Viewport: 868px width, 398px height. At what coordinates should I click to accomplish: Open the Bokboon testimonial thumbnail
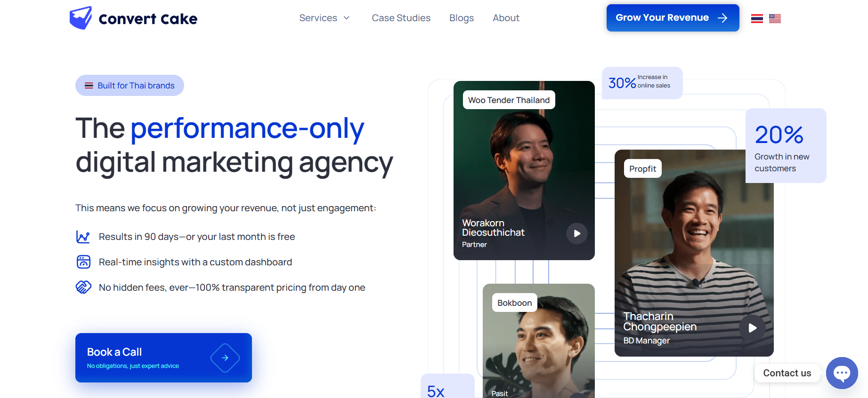(x=539, y=341)
